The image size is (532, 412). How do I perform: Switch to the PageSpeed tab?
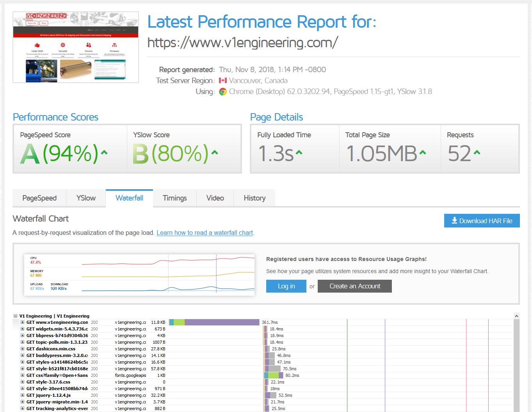point(39,198)
